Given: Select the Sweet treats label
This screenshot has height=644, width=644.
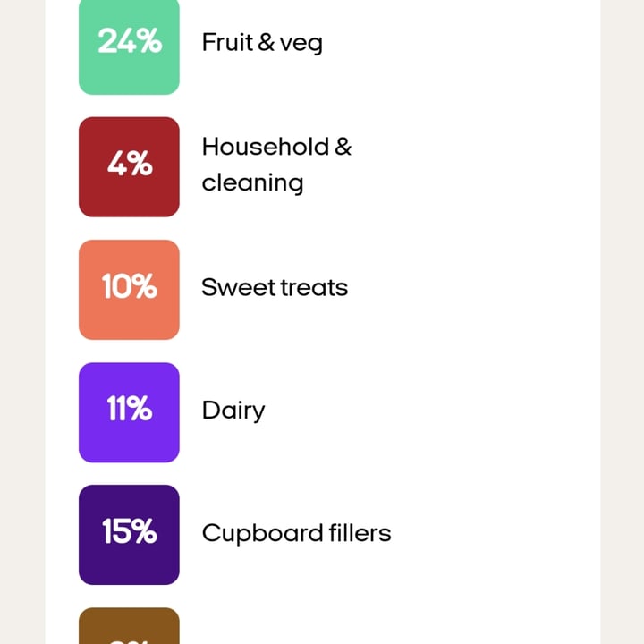Looking at the screenshot, I should (274, 287).
